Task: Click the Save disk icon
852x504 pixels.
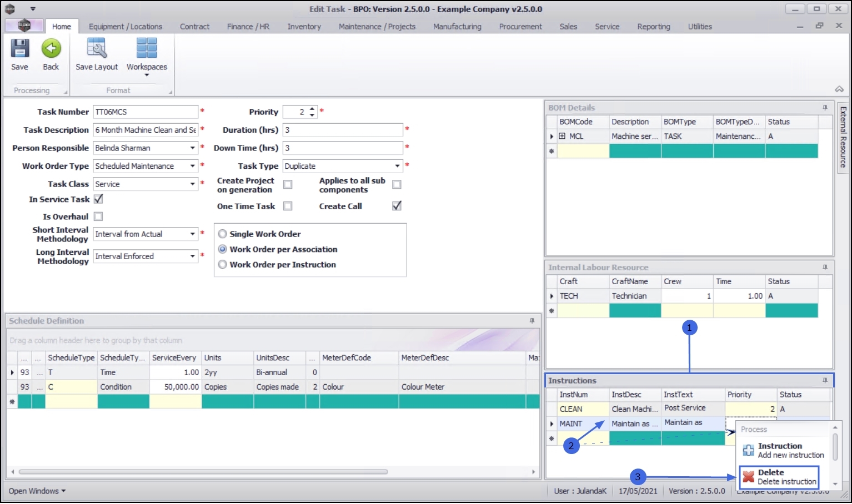Action: [19, 49]
